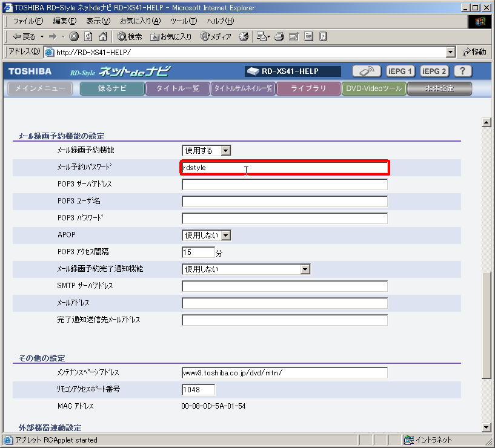The height and width of the screenshot is (448, 495).
Task: Click the messenger toolbar icon
Action: [x=323, y=37]
